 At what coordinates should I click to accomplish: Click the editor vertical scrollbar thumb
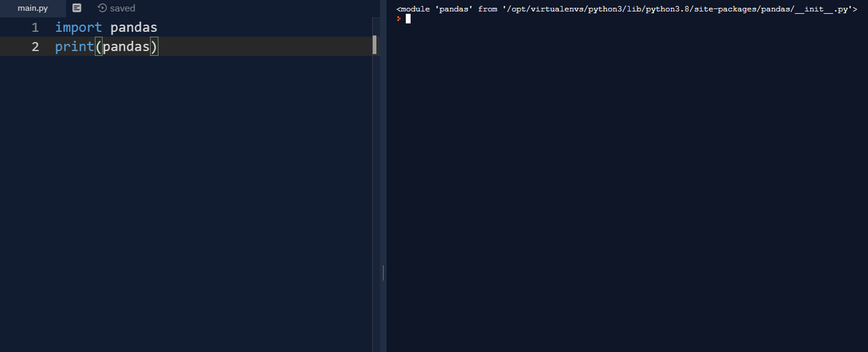point(374,46)
